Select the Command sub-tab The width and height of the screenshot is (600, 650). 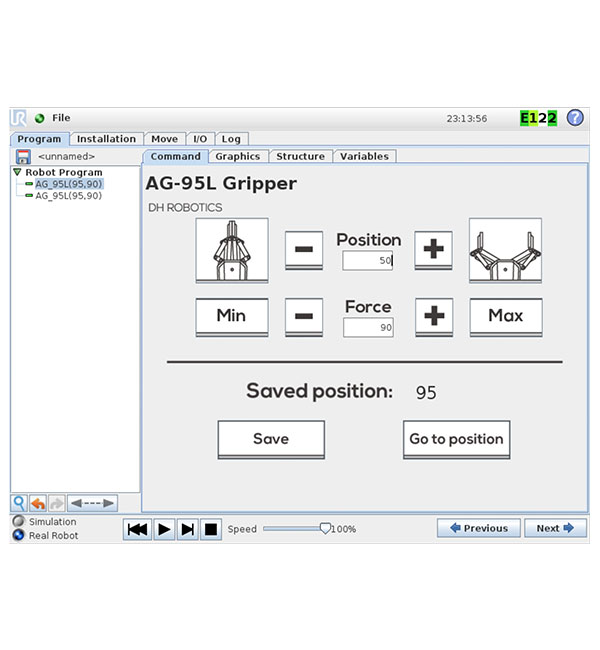[x=175, y=156]
